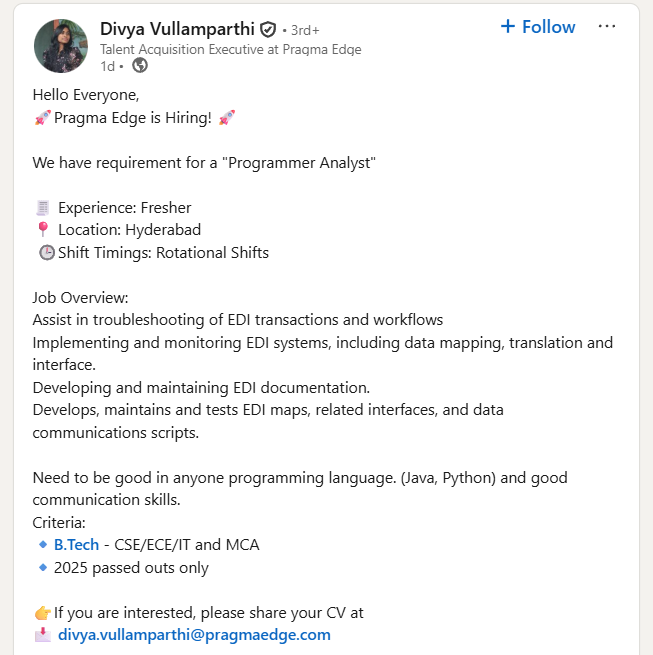The image size is (653, 655).
Task: Click the pin emoji beside Location
Action: 42,230
